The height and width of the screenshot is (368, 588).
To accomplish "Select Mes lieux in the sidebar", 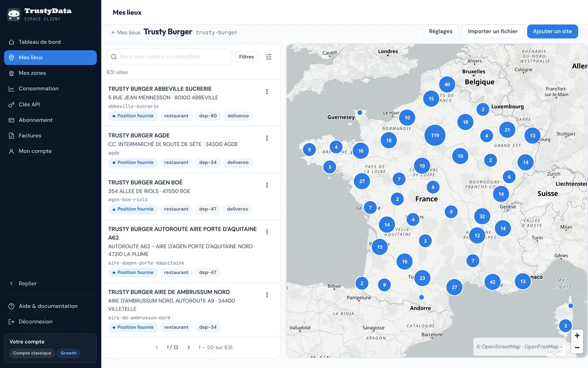I will [x=50, y=57].
